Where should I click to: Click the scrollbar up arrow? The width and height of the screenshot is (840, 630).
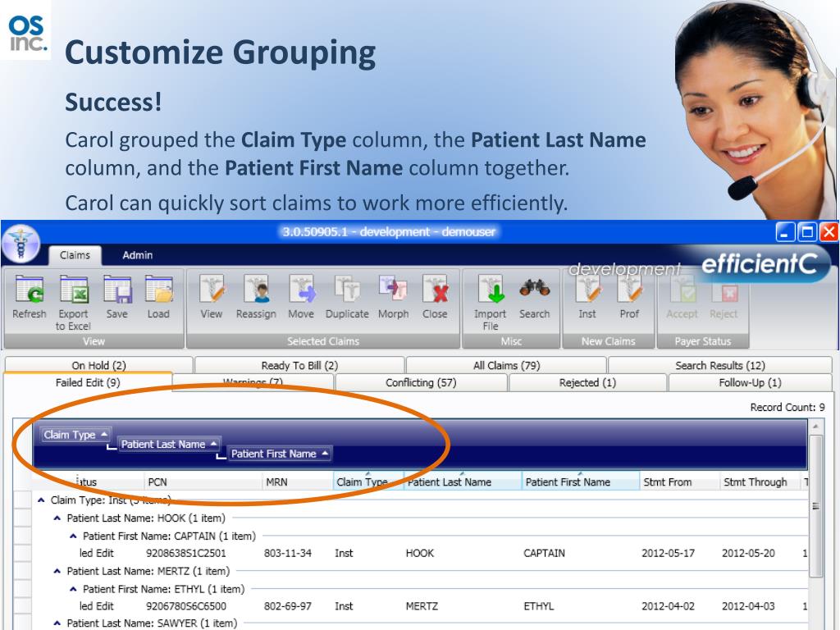[x=816, y=427]
